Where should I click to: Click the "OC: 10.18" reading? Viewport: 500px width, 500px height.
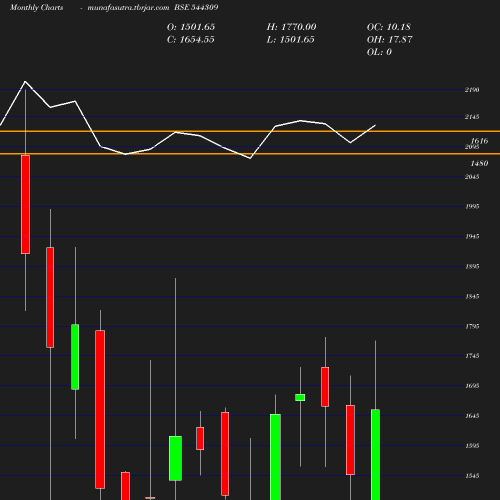point(389,27)
